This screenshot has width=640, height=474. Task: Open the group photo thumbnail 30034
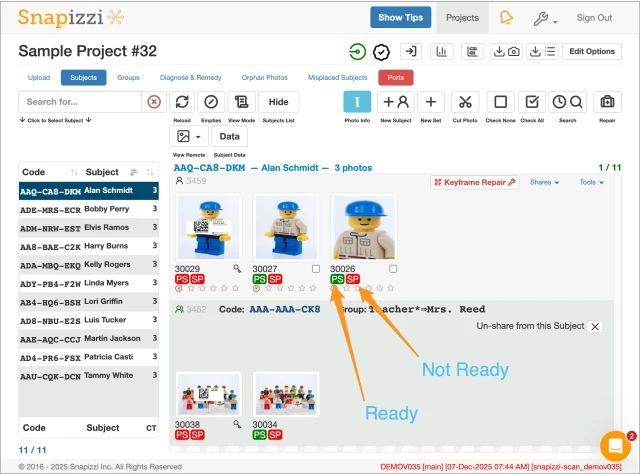pyautogui.click(x=286, y=394)
